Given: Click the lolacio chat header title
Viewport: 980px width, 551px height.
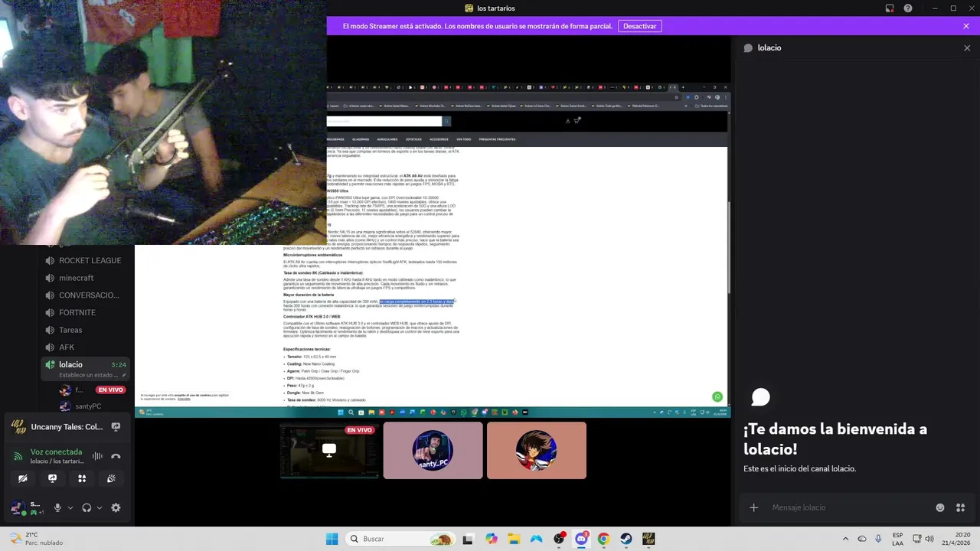Looking at the screenshot, I should coord(769,47).
